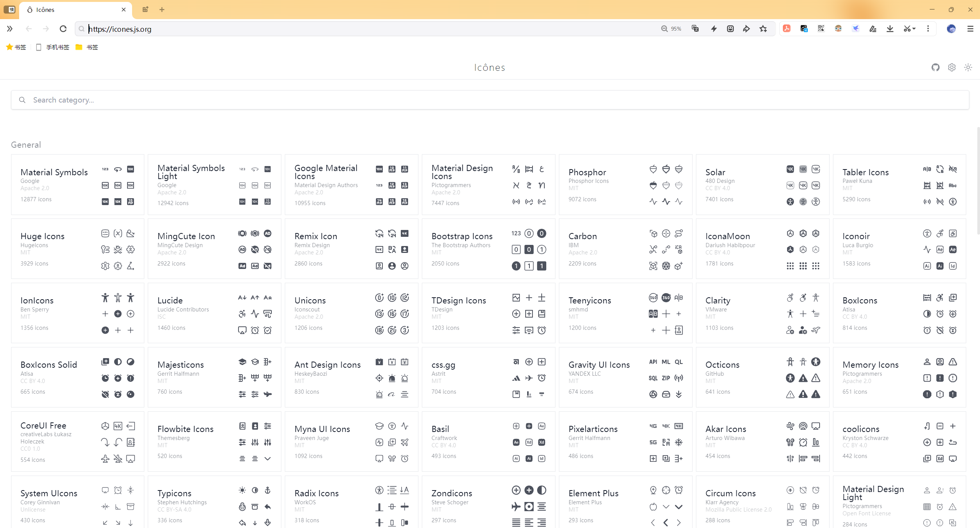
Task: Open the Teenyicons collection card
Action: point(626,313)
